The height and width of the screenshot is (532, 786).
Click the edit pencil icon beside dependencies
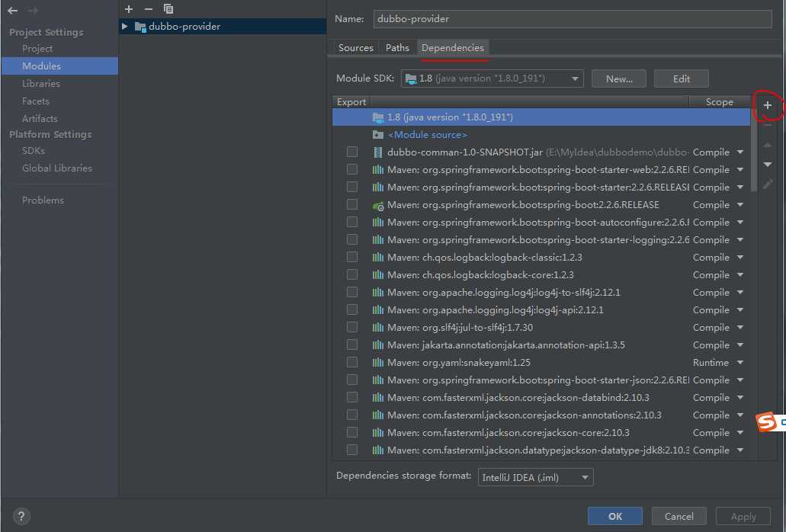coord(768,184)
